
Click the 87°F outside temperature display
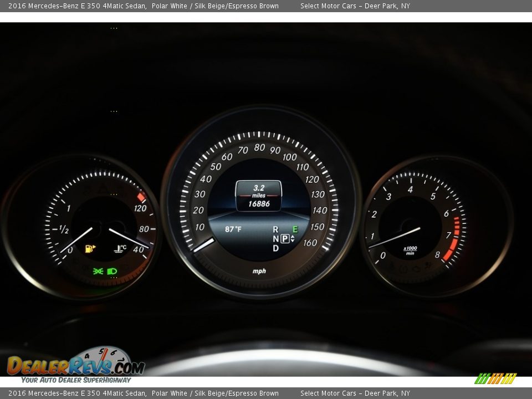pos(233,229)
